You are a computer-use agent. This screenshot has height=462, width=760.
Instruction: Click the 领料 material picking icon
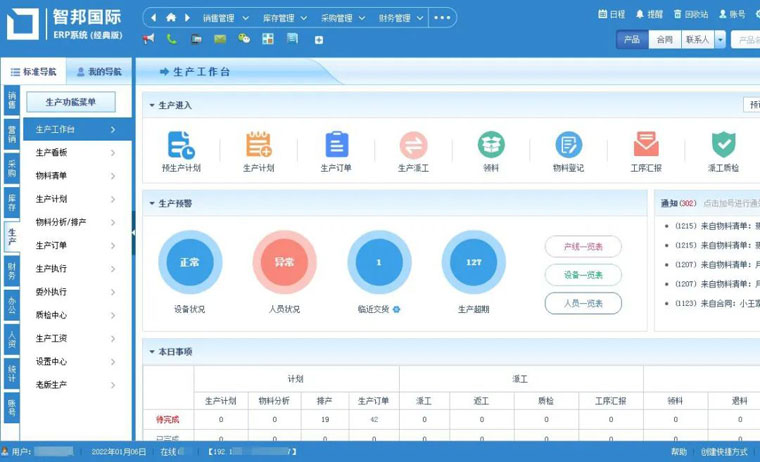point(491,146)
